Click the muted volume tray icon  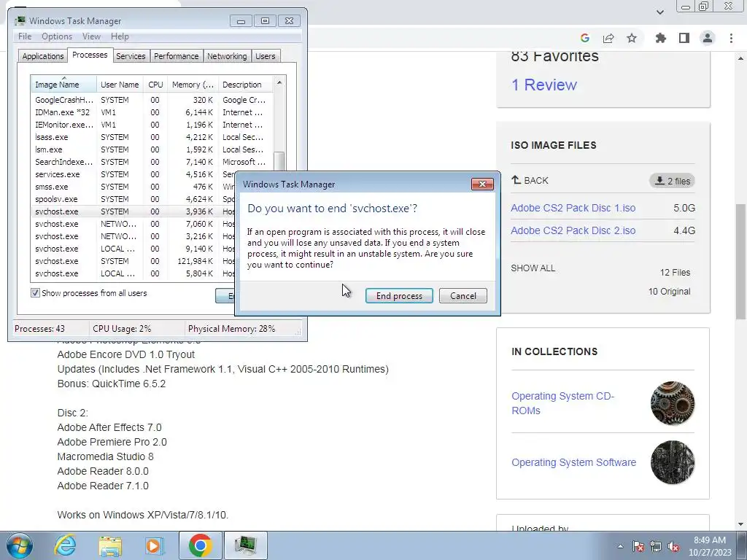673,546
